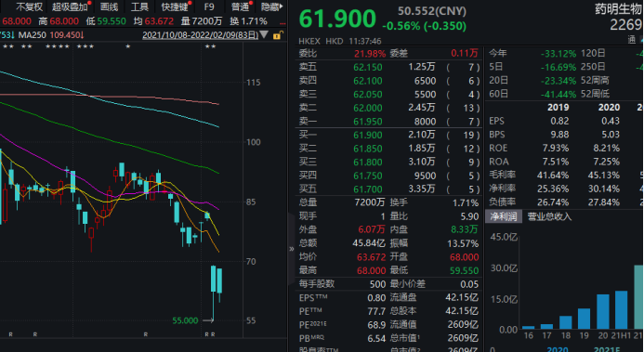The width and height of the screenshot is (644, 352).
Task: Click the 2019 column header
Action: pos(559,108)
